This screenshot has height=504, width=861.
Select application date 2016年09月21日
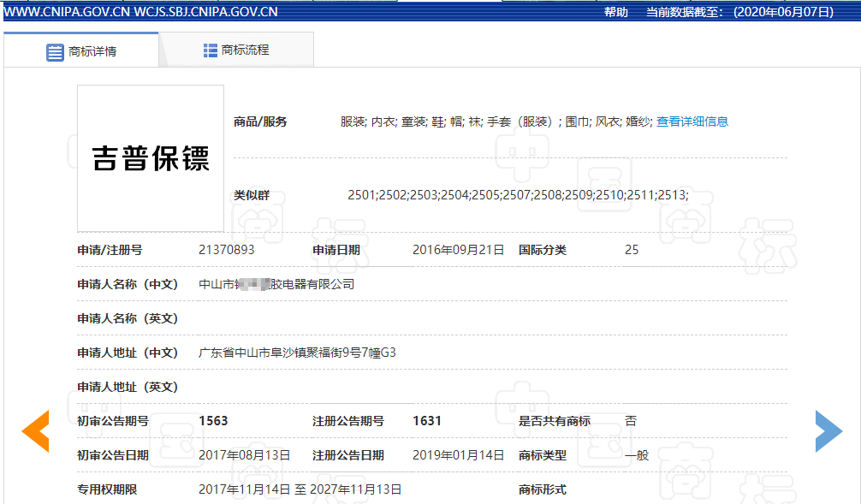tap(458, 250)
